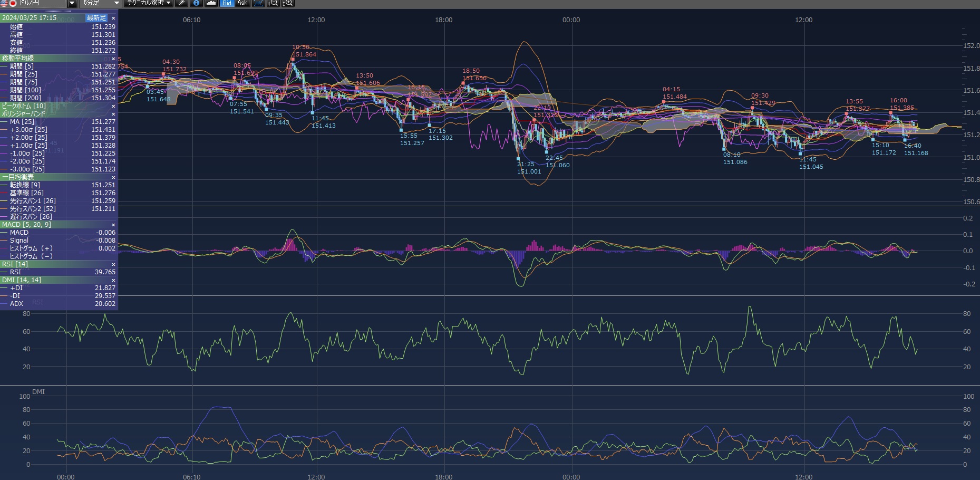Zoom in chart with plus magnifier
The height and width of the screenshot is (480, 980).
pos(288,3)
